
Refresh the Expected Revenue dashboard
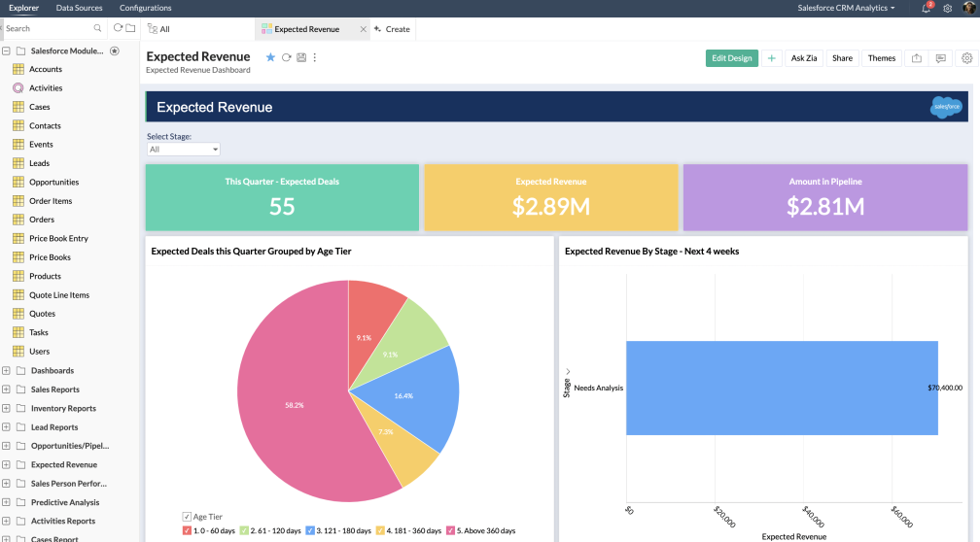[286, 57]
